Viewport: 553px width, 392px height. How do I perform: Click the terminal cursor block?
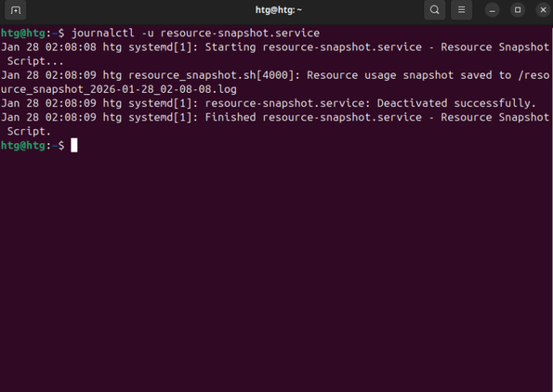coord(74,145)
